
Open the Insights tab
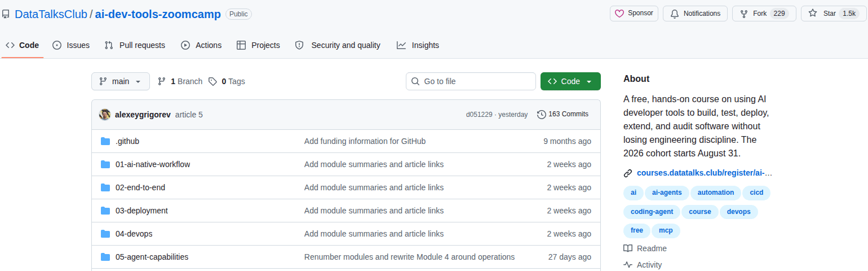[418, 45]
